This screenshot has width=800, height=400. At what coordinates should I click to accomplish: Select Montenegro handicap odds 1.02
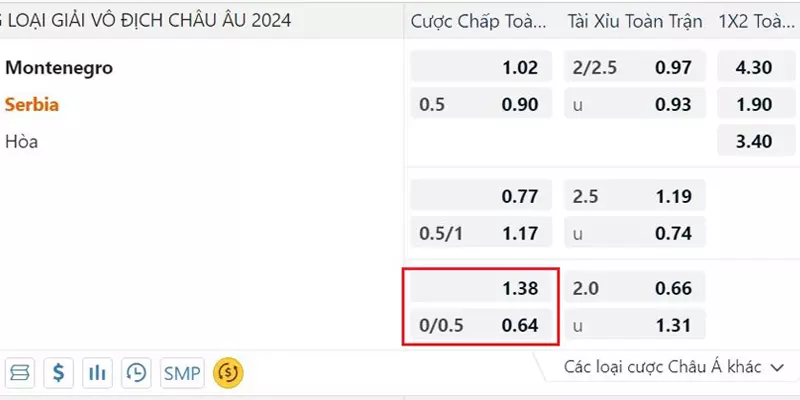coord(481,67)
